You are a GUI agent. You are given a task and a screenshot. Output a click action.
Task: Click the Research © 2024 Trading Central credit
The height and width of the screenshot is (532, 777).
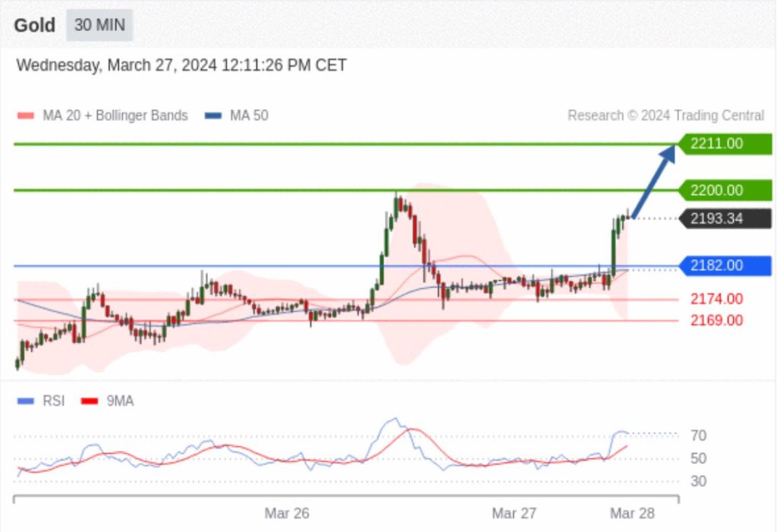pos(666,115)
